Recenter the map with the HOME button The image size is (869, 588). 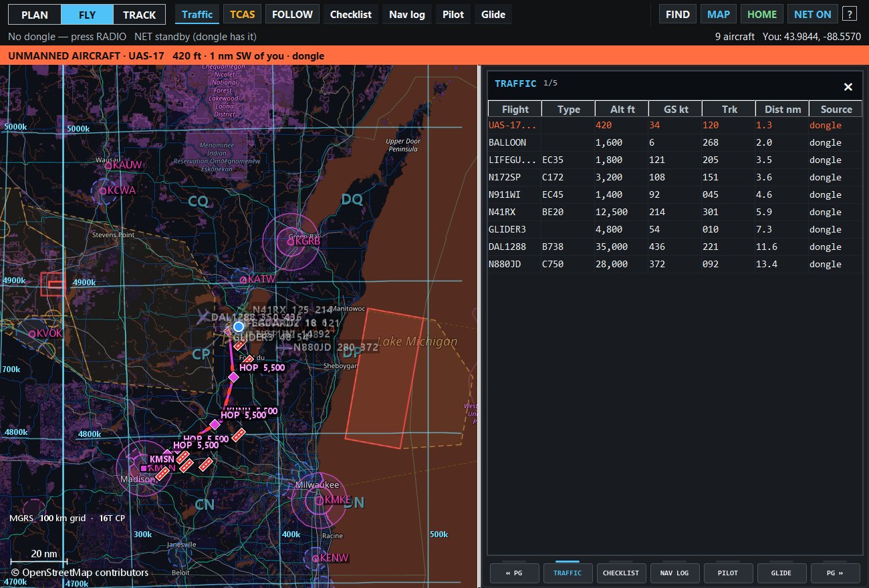762,14
